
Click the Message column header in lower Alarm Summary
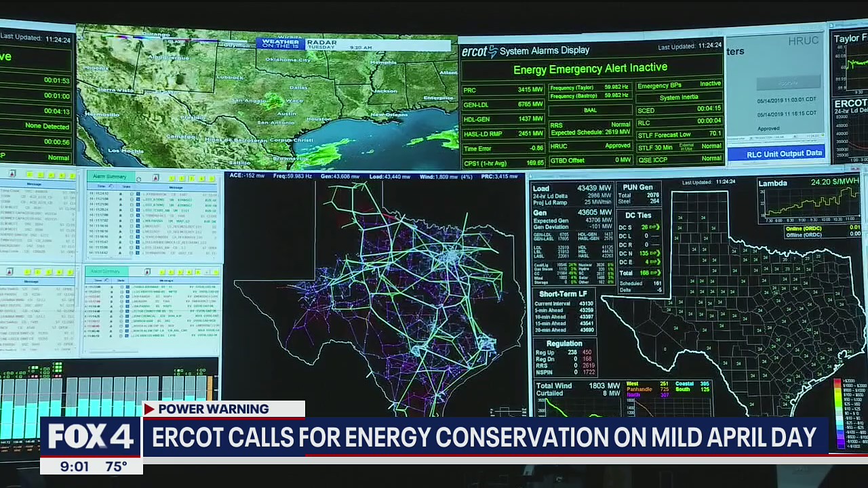click(166, 281)
